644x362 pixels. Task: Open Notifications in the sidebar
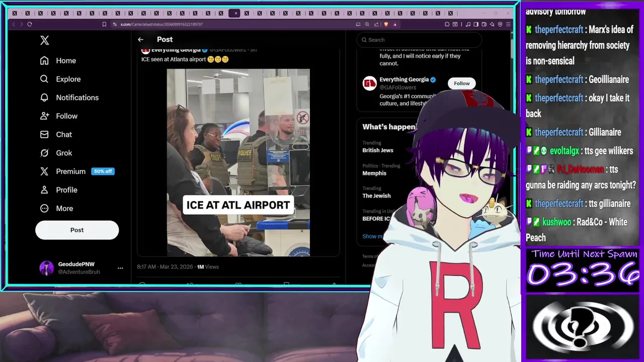[x=69, y=98]
